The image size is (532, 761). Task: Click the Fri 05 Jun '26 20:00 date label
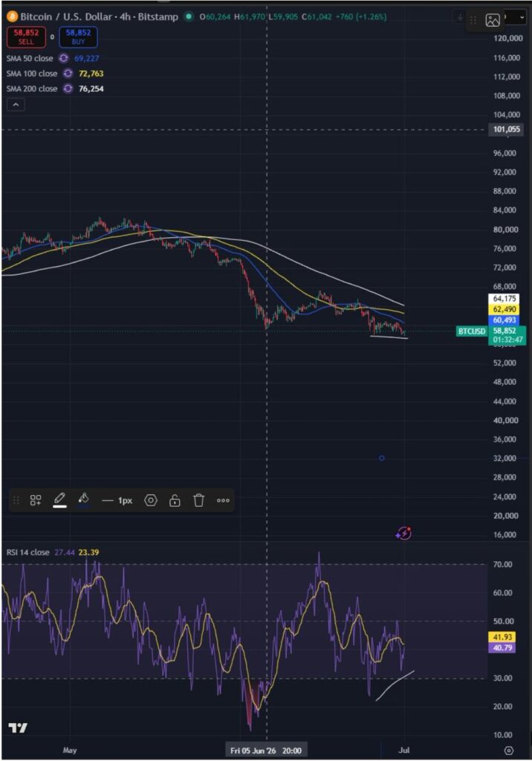coord(266,751)
